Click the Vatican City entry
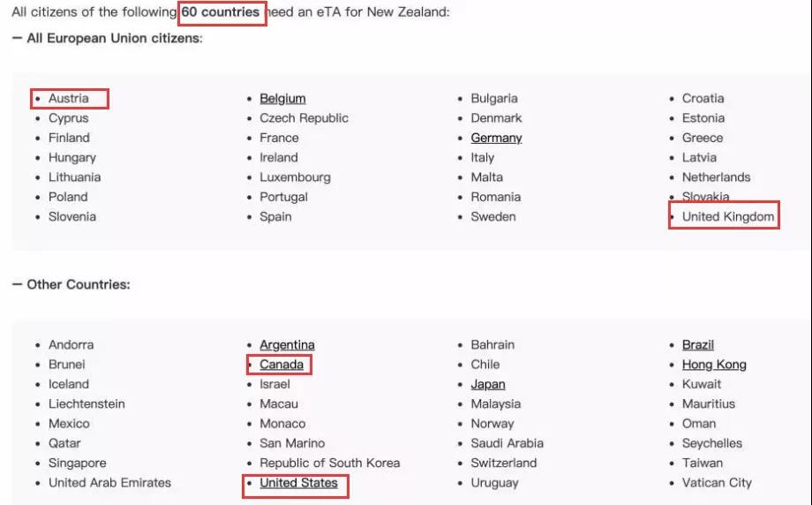This screenshot has width=812, height=505. [x=717, y=483]
